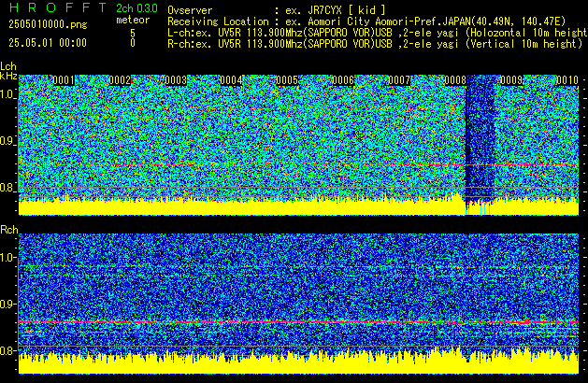Click the R-ch receiver description line

[x=375, y=44]
